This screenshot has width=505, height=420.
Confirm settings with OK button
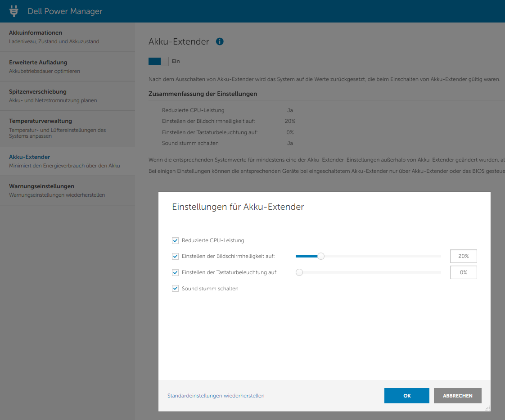point(406,396)
